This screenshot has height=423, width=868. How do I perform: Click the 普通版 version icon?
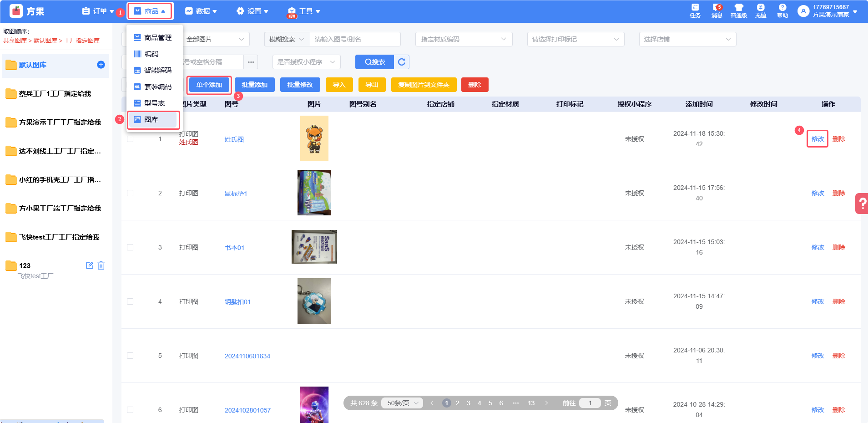tap(739, 7)
